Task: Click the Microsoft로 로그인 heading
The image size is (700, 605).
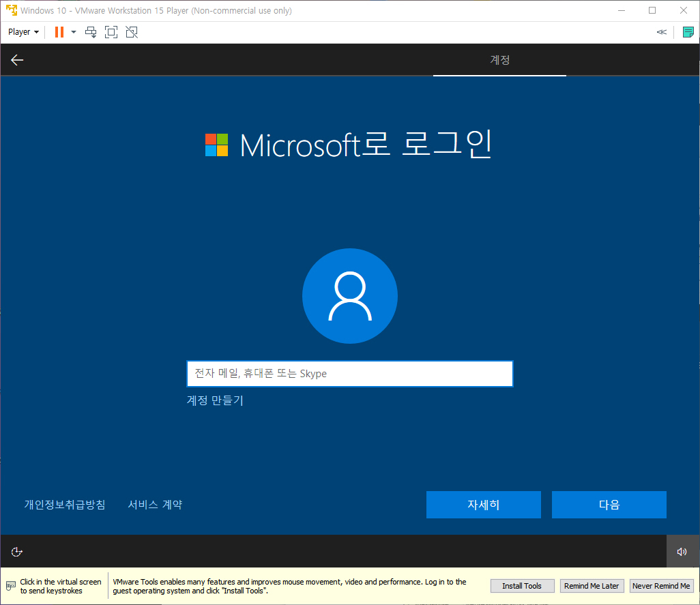Action: (x=366, y=145)
